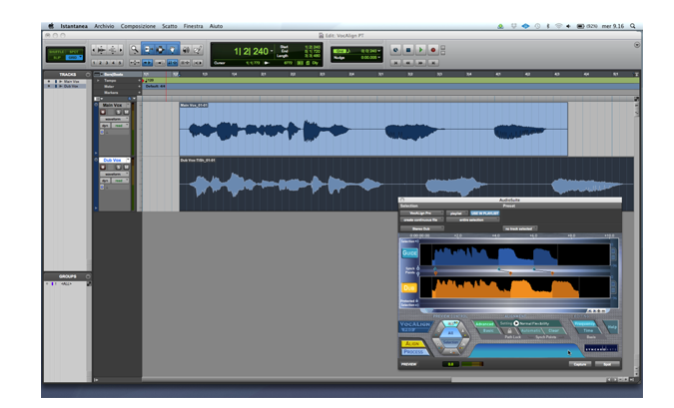Open the Aiuto menu
The height and width of the screenshot is (408, 674).
click(x=216, y=26)
